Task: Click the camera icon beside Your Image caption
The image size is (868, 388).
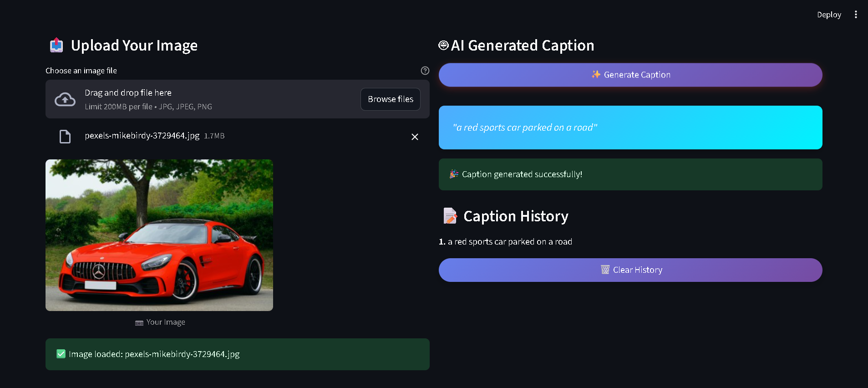Action: (139, 322)
